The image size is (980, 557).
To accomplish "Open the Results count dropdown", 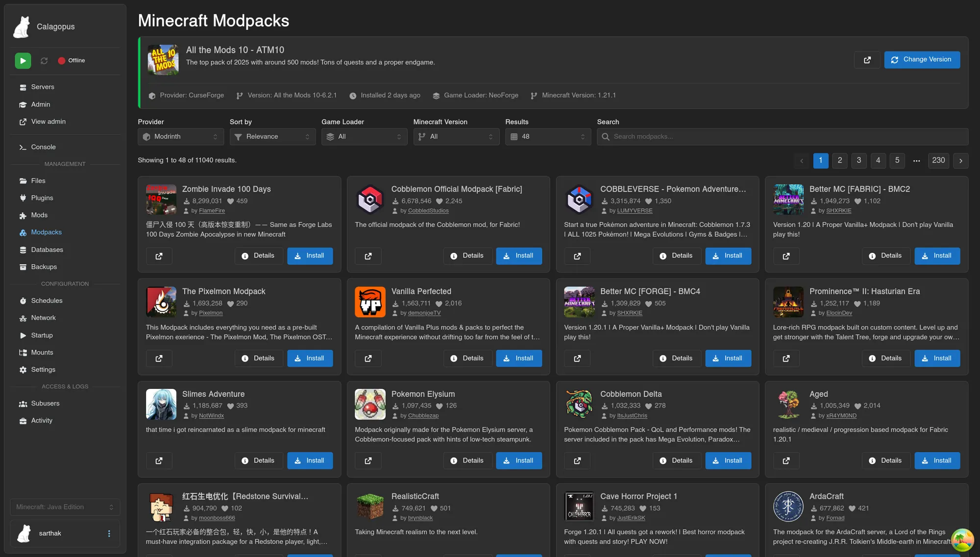I will pyautogui.click(x=548, y=137).
